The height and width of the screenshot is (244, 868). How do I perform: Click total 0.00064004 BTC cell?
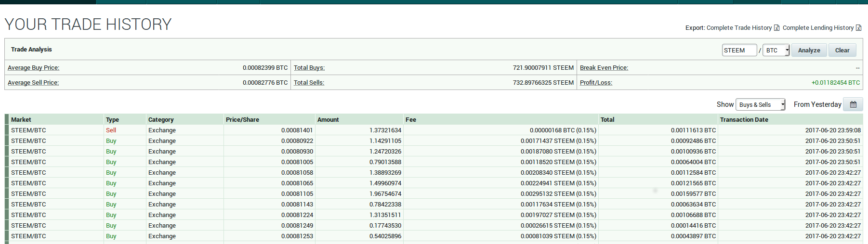tap(693, 162)
